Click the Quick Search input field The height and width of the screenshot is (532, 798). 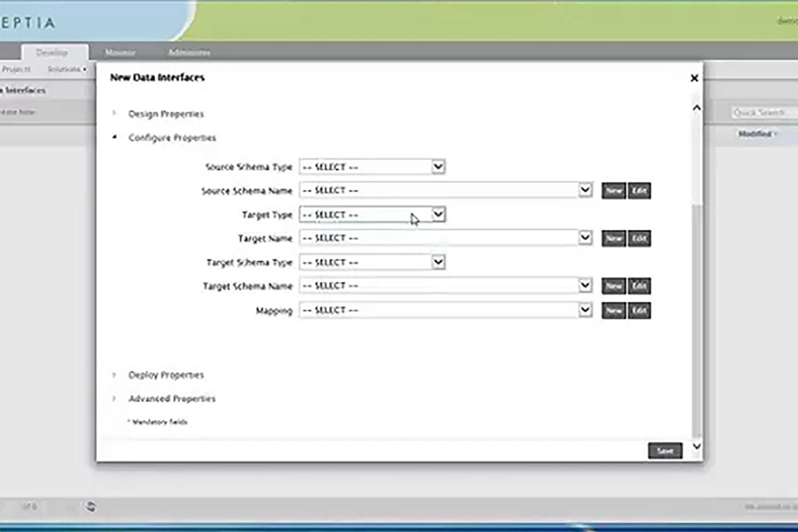(764, 113)
